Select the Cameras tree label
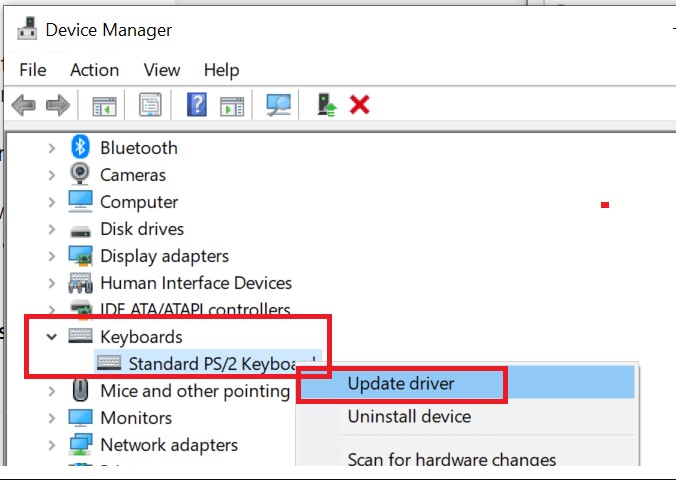Screen dimensions: 676x480 pos(133,175)
